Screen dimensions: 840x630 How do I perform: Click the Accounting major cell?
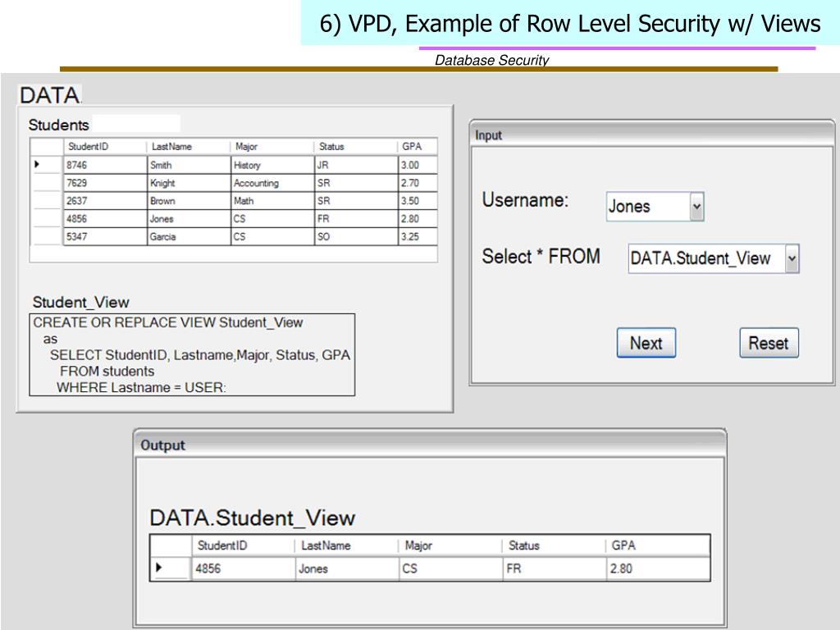click(272, 183)
